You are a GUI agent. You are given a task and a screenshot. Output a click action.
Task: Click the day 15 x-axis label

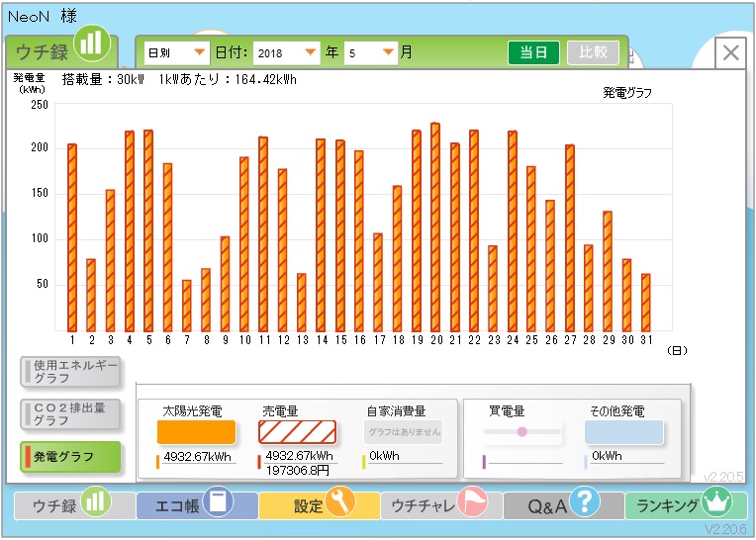(341, 340)
